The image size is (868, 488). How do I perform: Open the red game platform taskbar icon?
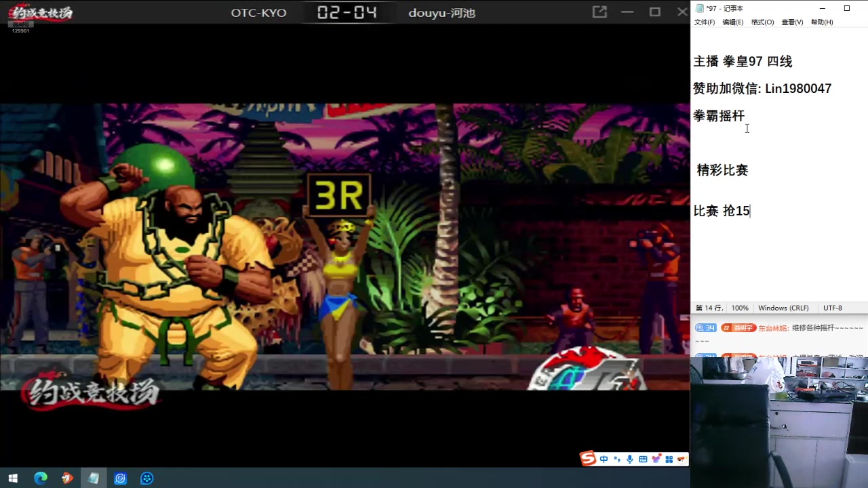[x=66, y=479]
